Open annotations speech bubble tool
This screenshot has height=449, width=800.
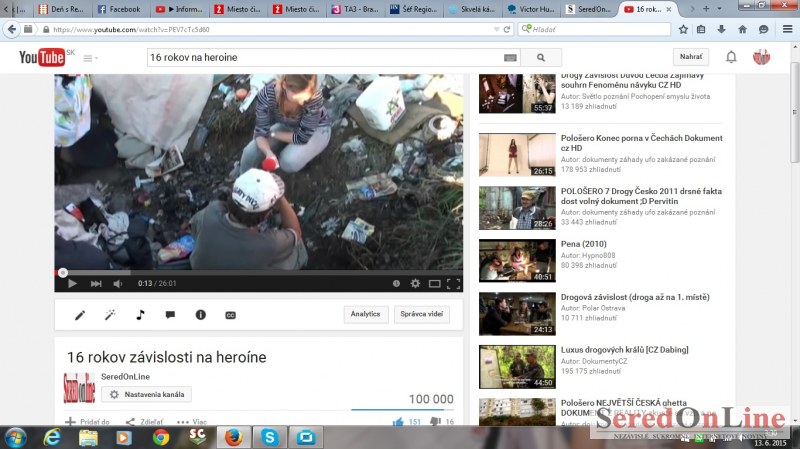[170, 315]
